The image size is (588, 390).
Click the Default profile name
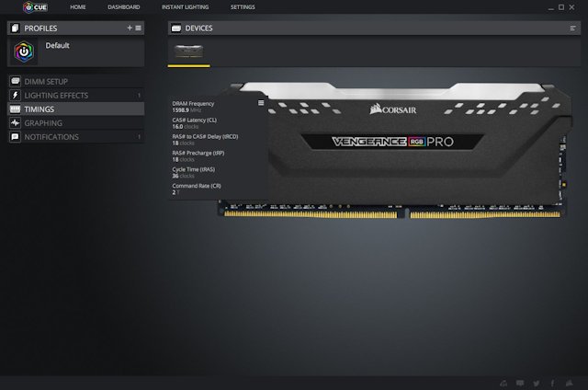tap(57, 45)
